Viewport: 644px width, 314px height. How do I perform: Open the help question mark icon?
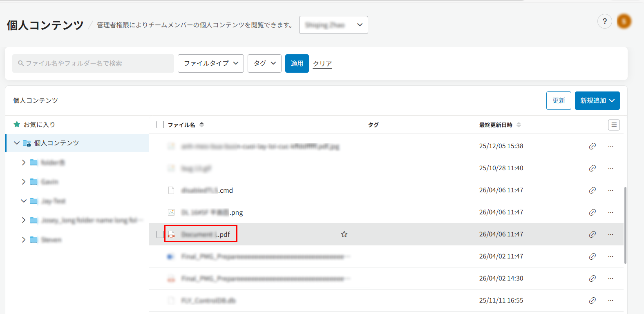coord(605,21)
